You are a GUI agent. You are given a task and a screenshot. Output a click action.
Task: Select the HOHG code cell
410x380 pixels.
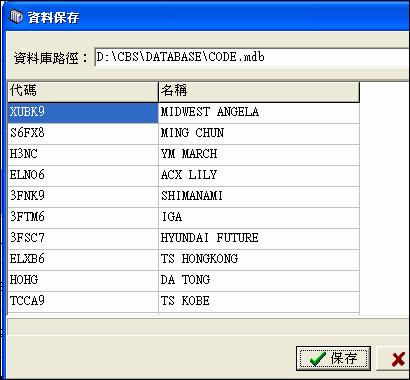[x=83, y=281]
